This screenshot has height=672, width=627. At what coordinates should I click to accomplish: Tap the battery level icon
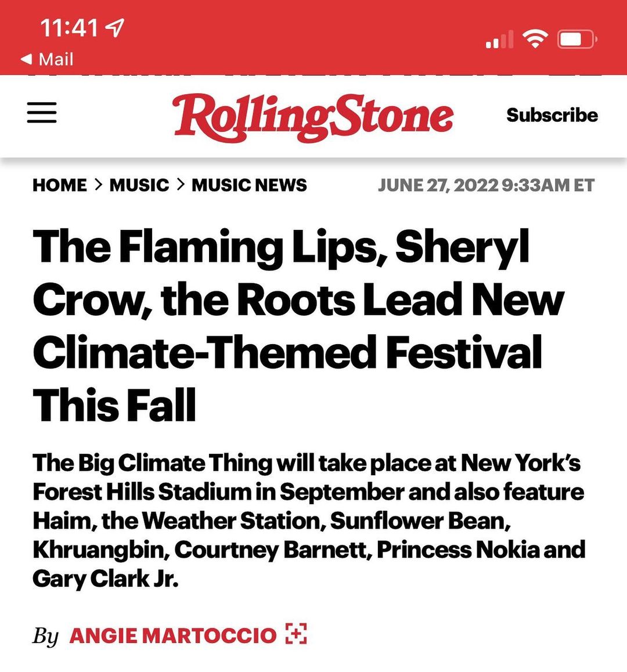576,39
